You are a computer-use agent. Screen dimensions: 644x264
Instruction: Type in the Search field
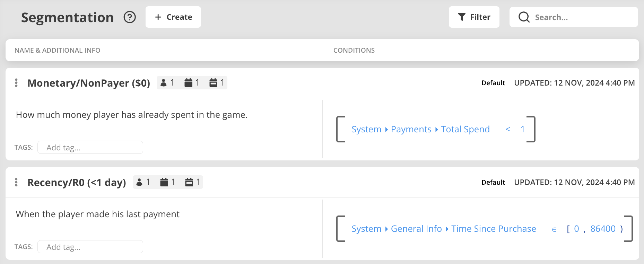tap(582, 17)
